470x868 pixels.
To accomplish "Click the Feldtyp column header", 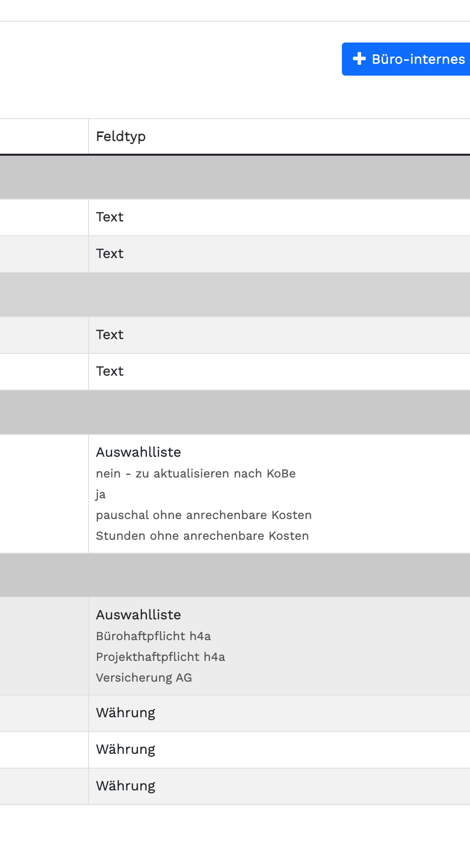I will (x=121, y=136).
